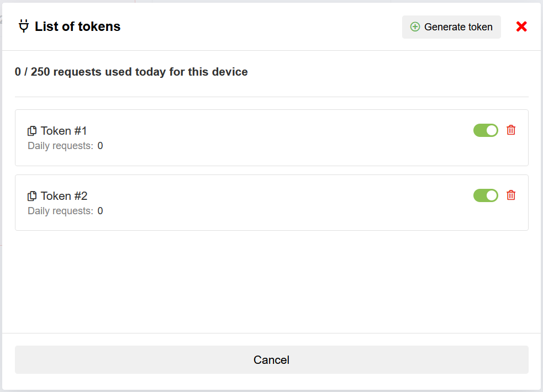Copy Token #2 using its clipboard icon

tap(32, 196)
